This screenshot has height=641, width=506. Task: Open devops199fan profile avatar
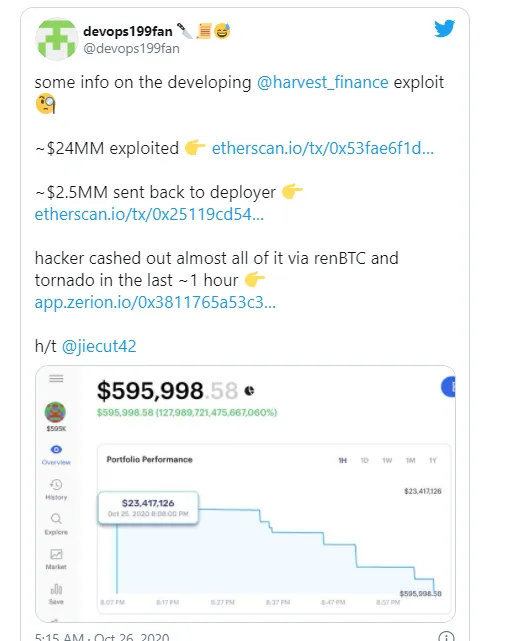click(56, 39)
